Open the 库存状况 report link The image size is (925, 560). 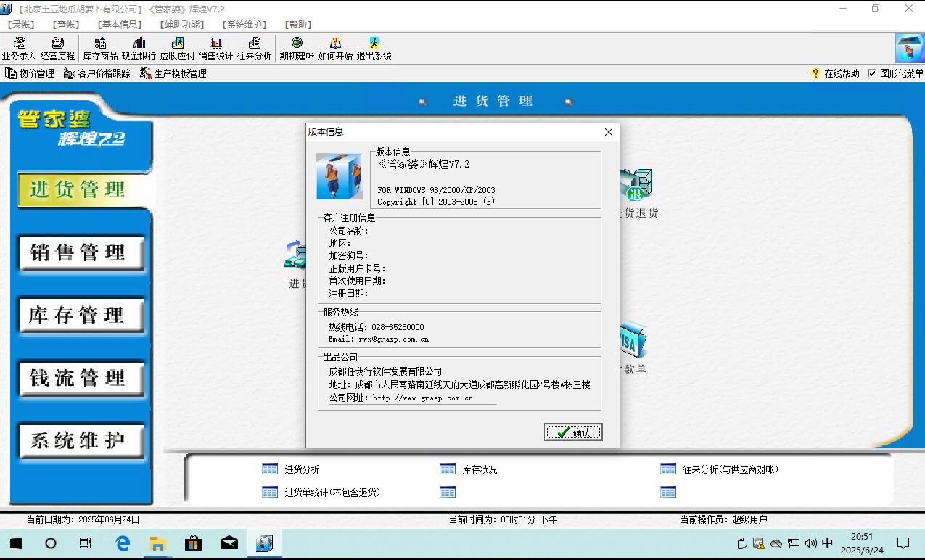point(469,469)
